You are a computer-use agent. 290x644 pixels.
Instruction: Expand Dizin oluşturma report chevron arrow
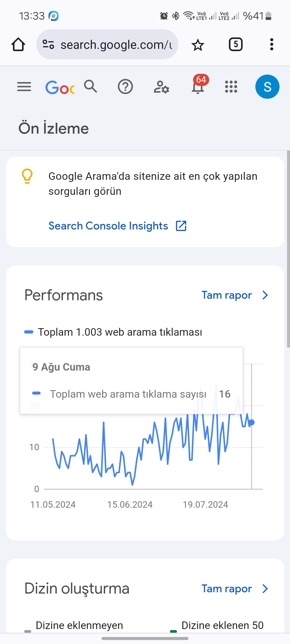[x=265, y=589]
